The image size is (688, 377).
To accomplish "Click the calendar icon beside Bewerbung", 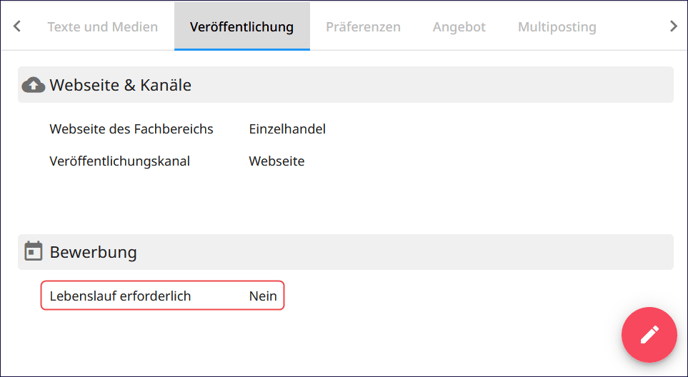I will click(33, 251).
